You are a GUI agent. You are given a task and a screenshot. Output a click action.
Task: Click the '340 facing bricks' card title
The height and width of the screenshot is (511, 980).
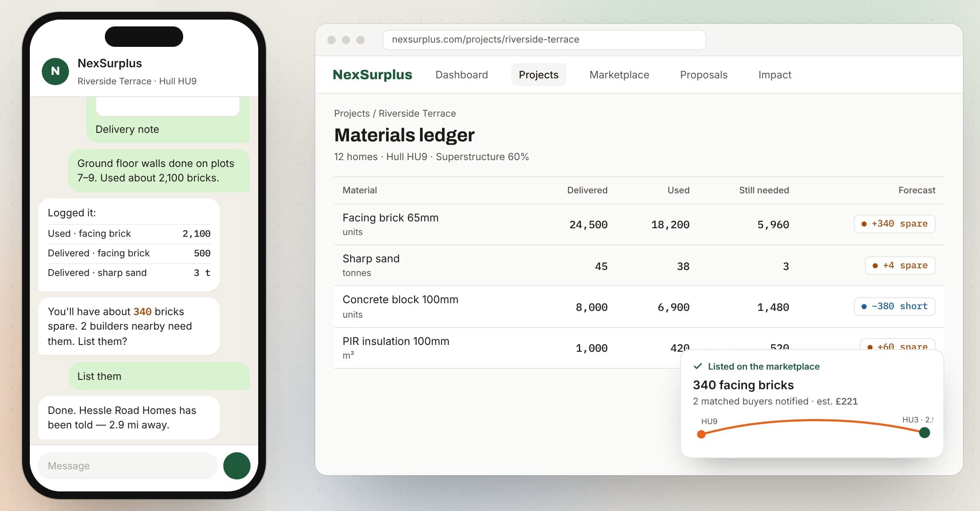pyautogui.click(x=743, y=385)
